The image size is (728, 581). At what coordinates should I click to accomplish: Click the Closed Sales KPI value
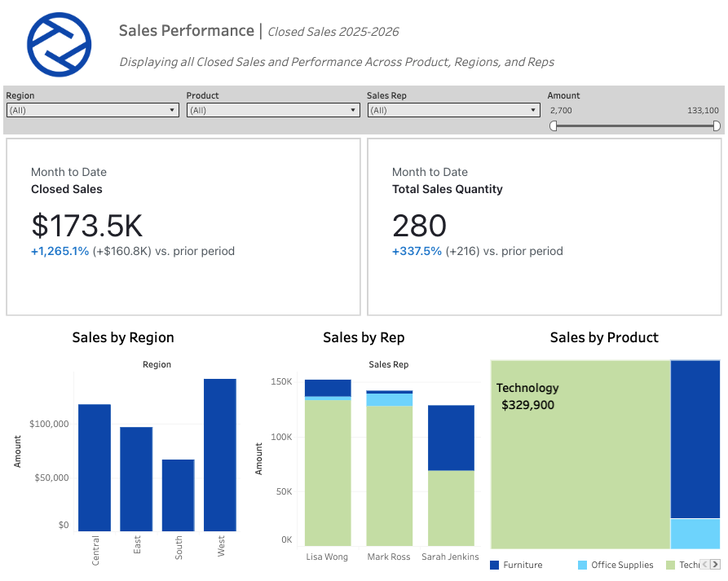pos(87,225)
